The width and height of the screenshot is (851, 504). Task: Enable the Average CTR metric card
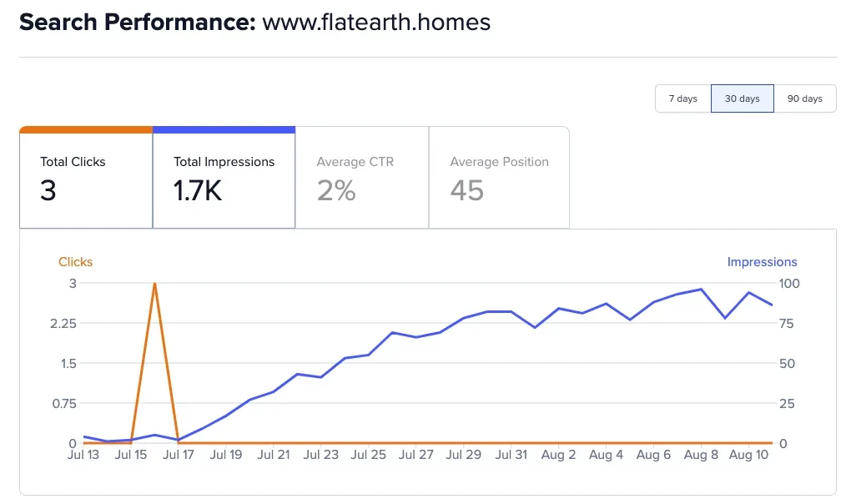coord(361,179)
